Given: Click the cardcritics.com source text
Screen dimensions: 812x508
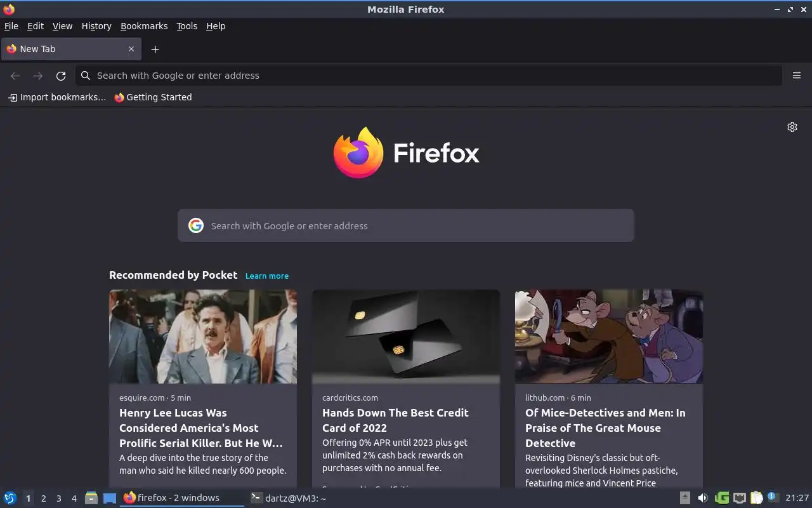Looking at the screenshot, I should pyautogui.click(x=350, y=398).
